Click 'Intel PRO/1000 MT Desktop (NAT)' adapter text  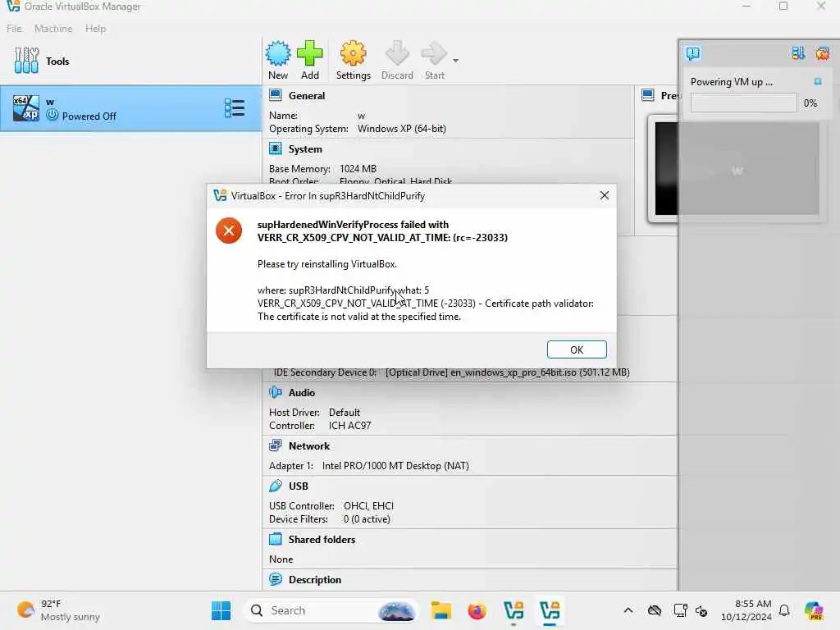pos(395,466)
